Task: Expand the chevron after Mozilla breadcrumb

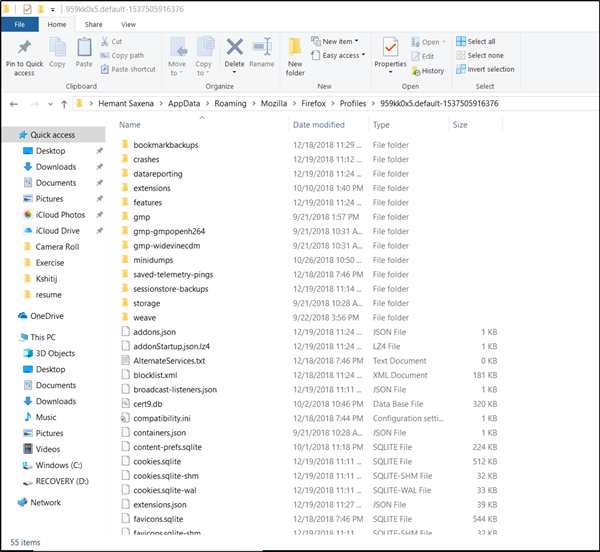Action: coord(294,104)
